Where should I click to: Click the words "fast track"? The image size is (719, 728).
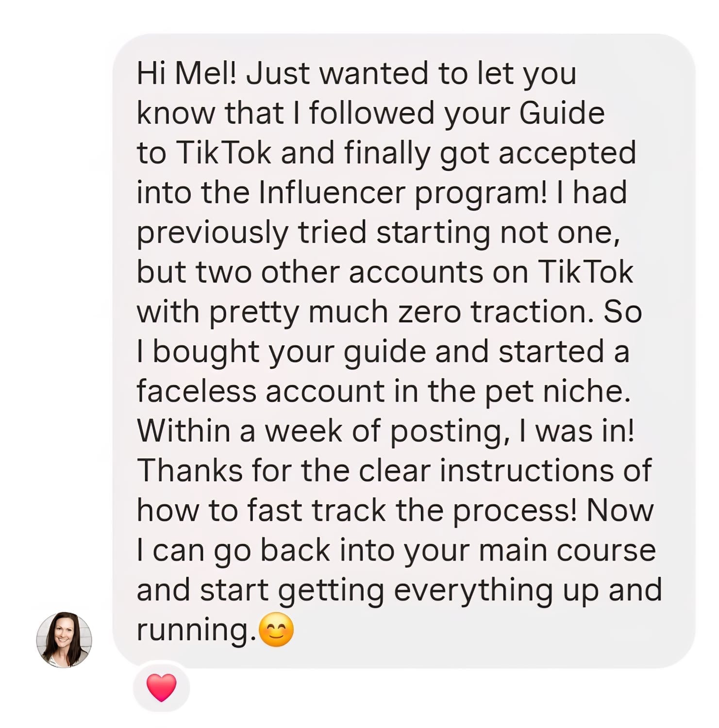(x=316, y=511)
